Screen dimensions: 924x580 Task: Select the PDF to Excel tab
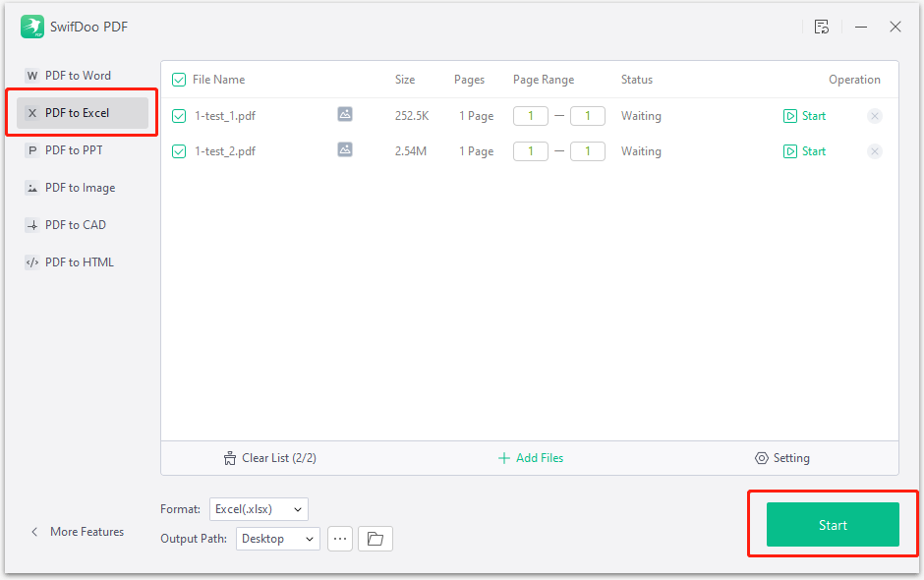[83, 113]
